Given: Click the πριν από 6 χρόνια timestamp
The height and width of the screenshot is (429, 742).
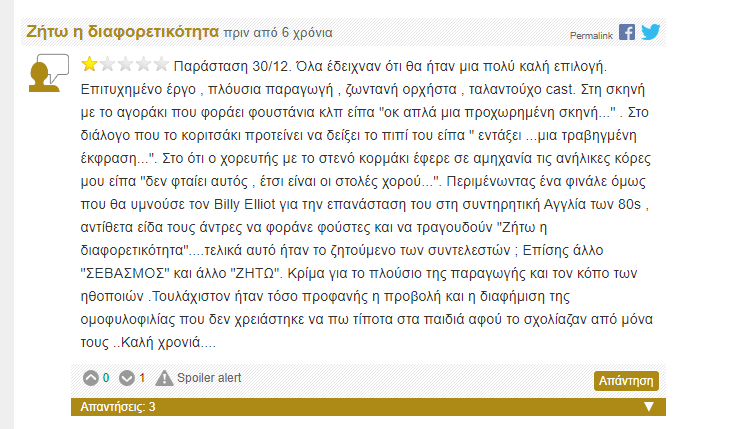Looking at the screenshot, I should (278, 33).
